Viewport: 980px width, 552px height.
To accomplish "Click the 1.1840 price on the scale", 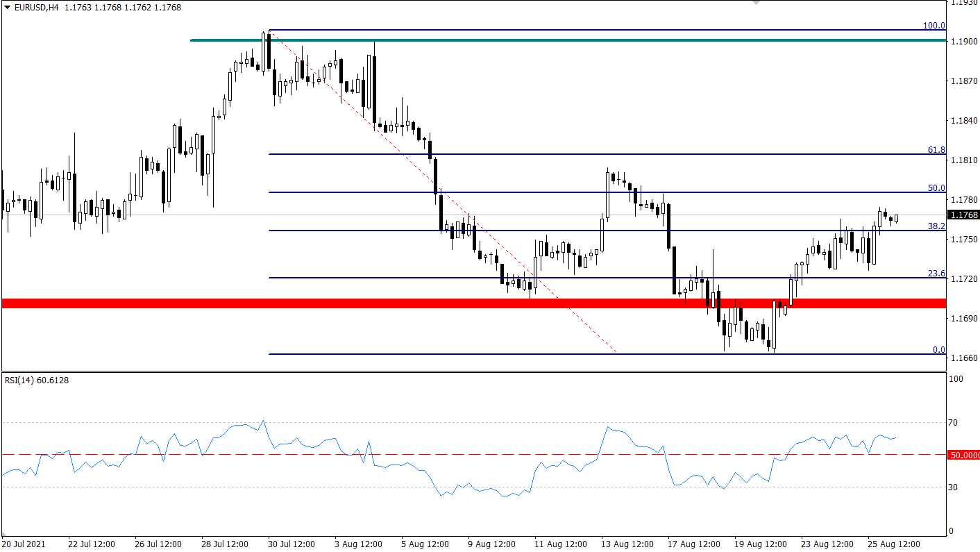I will pyautogui.click(x=963, y=121).
